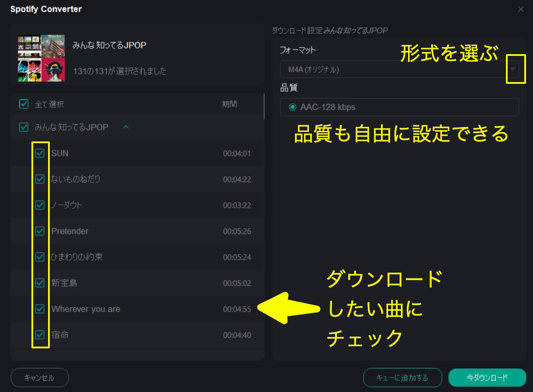
Task: Click the playlist cover art thumbnail
Action: pyautogui.click(x=41, y=58)
